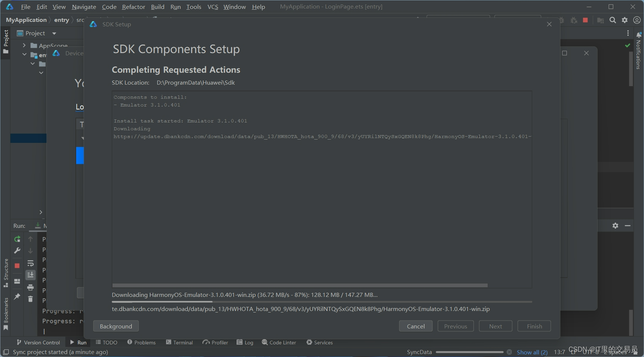
Task: Send the download to Background
Action: 116,326
